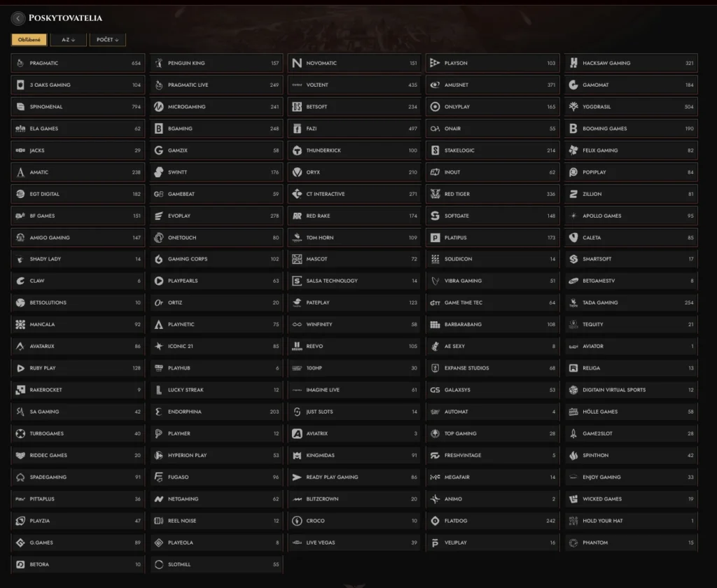Open the Amusnet provider
This screenshot has width=717, height=588.
(x=493, y=85)
